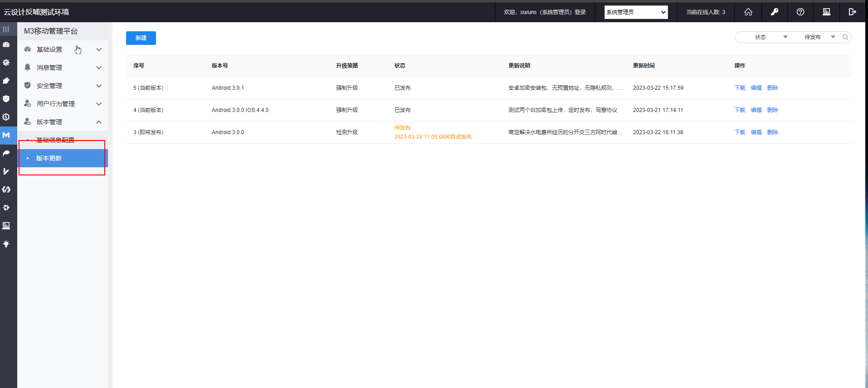
Task: Click the '5 (当前版本)' cell
Action: [x=148, y=88]
